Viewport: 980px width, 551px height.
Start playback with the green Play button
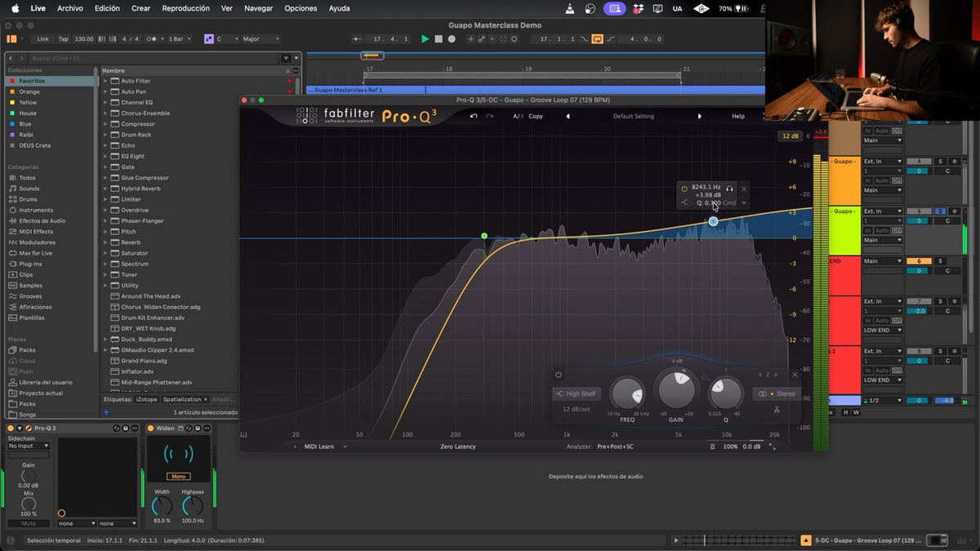[x=425, y=39]
